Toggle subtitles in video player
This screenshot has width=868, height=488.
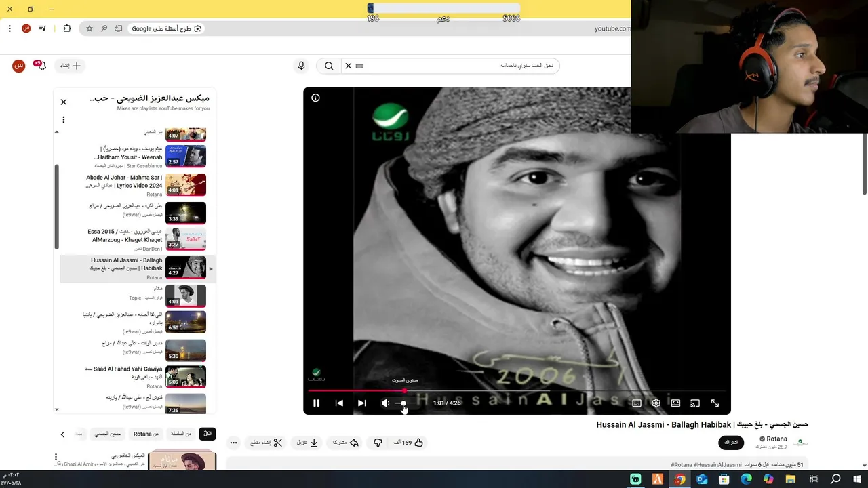(637, 403)
